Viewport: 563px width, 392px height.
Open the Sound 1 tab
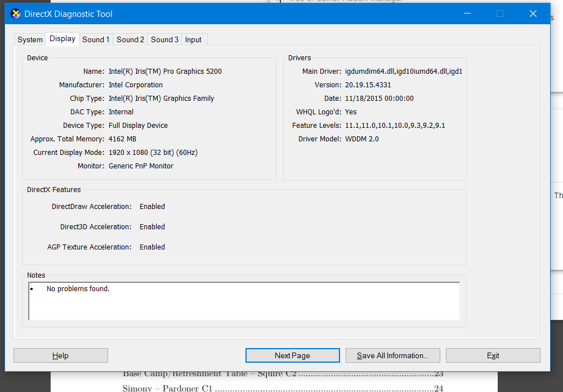pos(96,39)
